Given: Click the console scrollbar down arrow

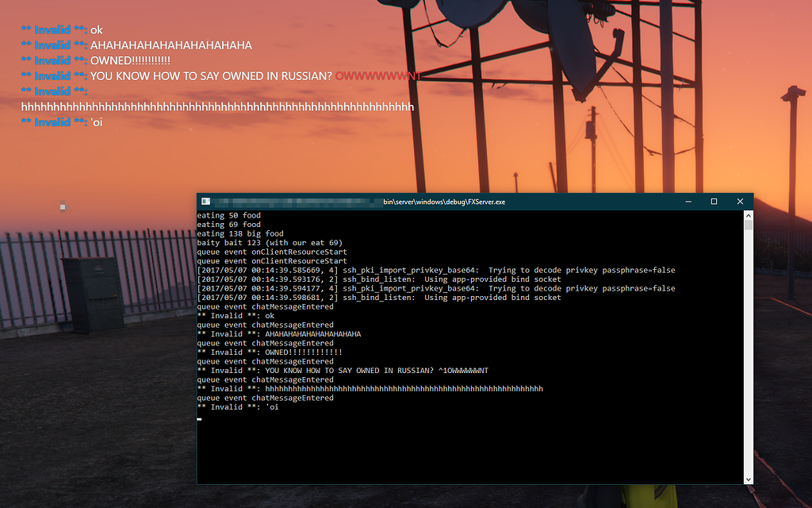Looking at the screenshot, I should pyautogui.click(x=748, y=479).
